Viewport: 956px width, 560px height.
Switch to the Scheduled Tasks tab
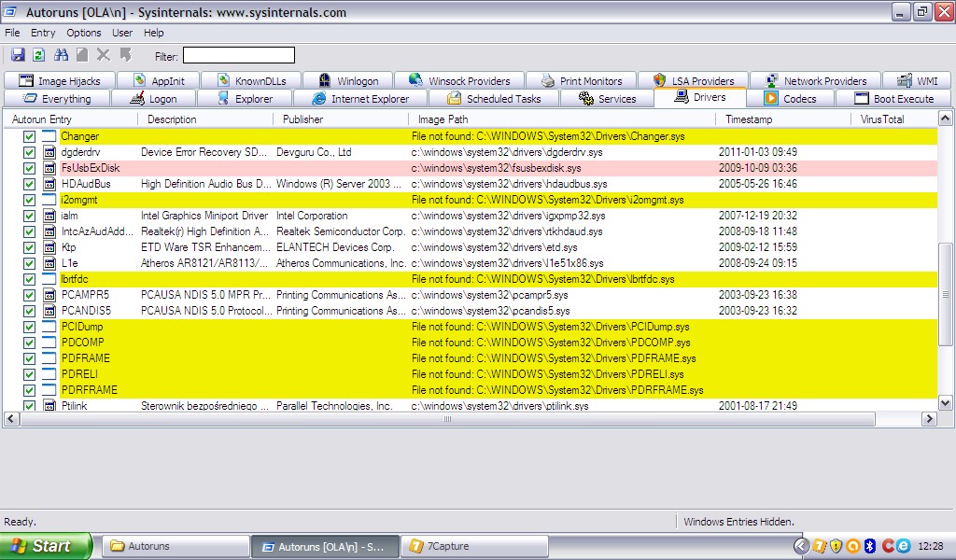494,99
